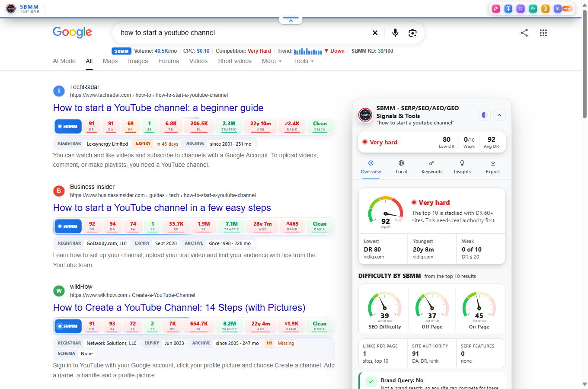
Task: Expand the More search filter dropdown
Action: [272, 61]
